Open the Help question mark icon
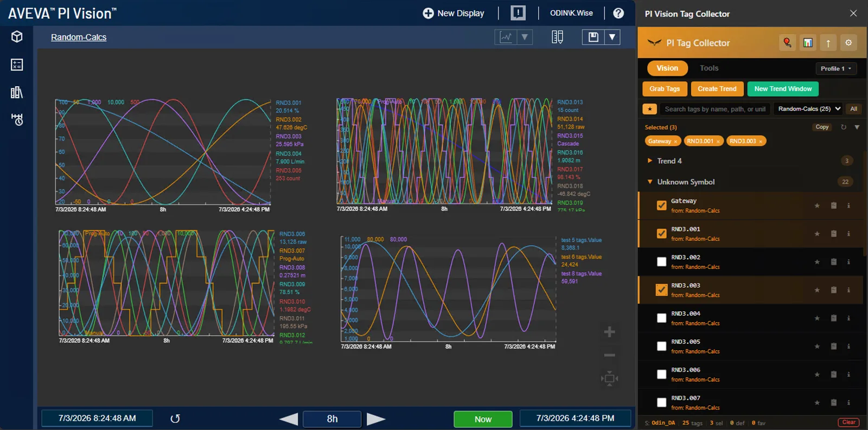Viewport: 868px width, 430px height. 618,13
